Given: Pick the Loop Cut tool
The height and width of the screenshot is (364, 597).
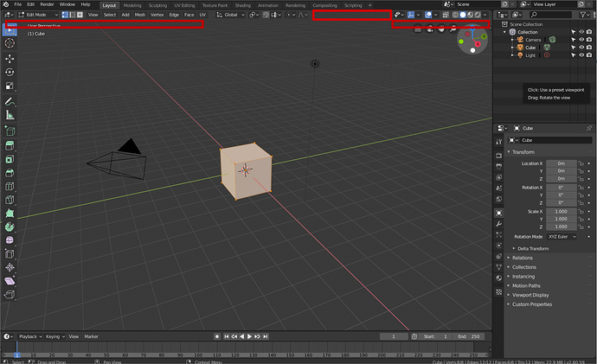Looking at the screenshot, I should pyautogui.click(x=10, y=187).
